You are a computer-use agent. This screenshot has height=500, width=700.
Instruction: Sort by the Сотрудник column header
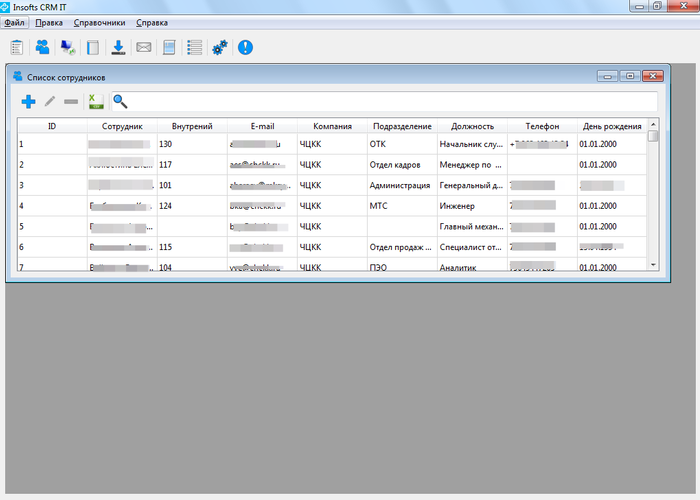point(122,126)
